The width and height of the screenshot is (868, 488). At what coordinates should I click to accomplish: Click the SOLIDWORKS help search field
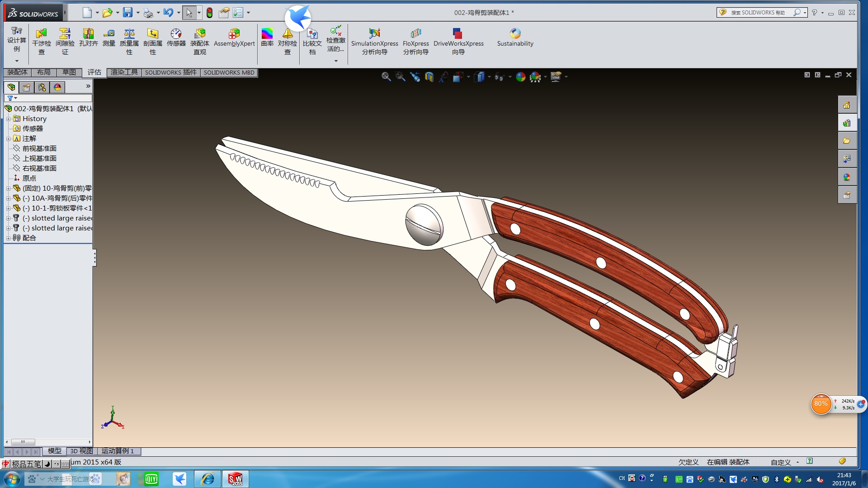(x=758, y=13)
